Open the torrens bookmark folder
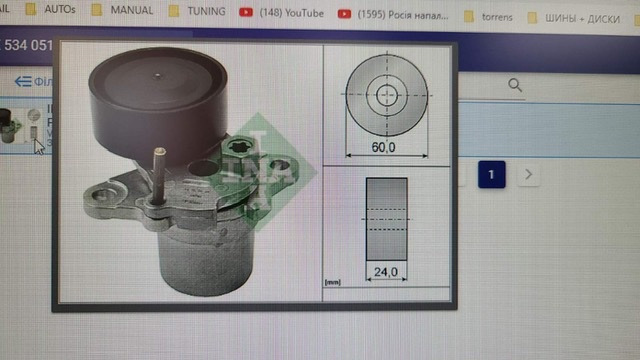Screen dimensions: 640x360 point(488,17)
